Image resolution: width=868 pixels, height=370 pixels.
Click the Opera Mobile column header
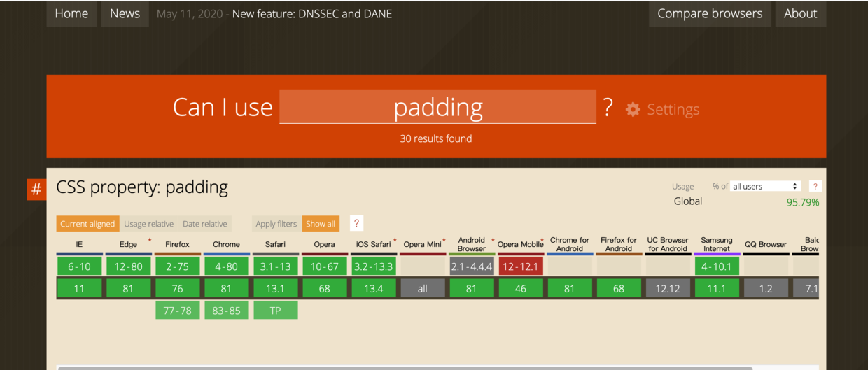520,244
